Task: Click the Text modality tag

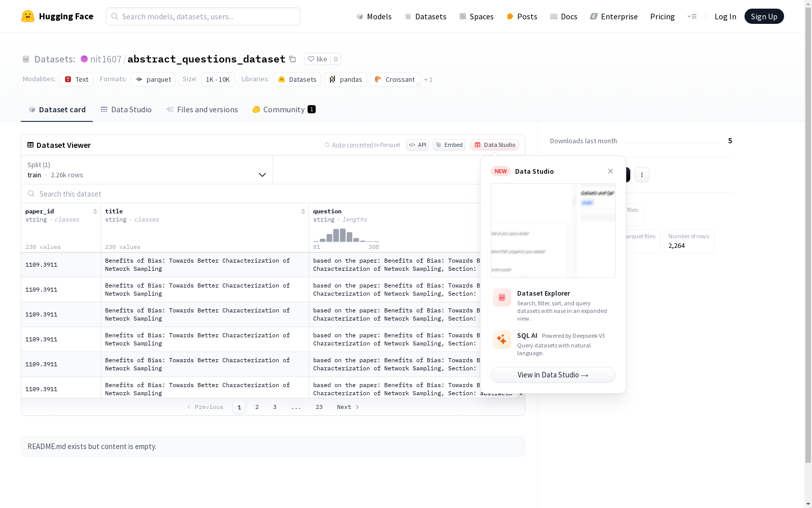Action: pos(77,79)
